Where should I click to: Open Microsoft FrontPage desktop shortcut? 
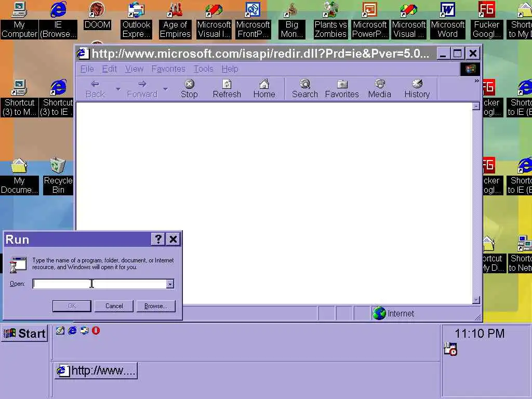pyautogui.click(x=253, y=20)
